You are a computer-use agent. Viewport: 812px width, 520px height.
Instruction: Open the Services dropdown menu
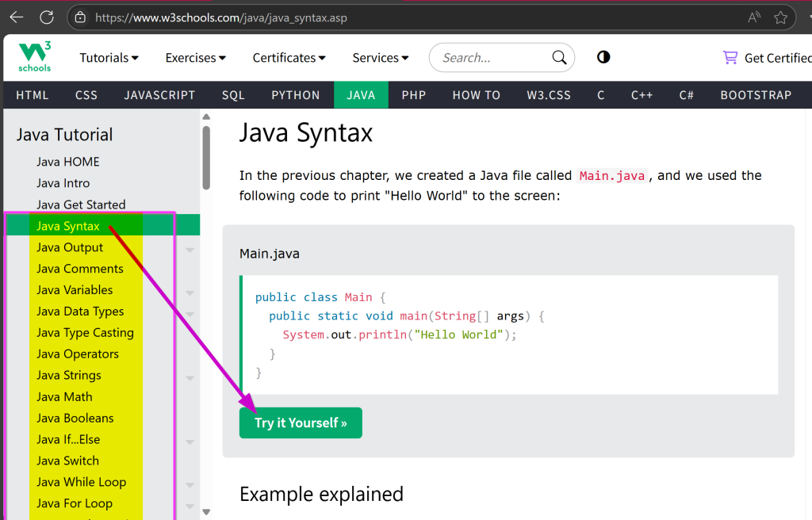[380, 58]
